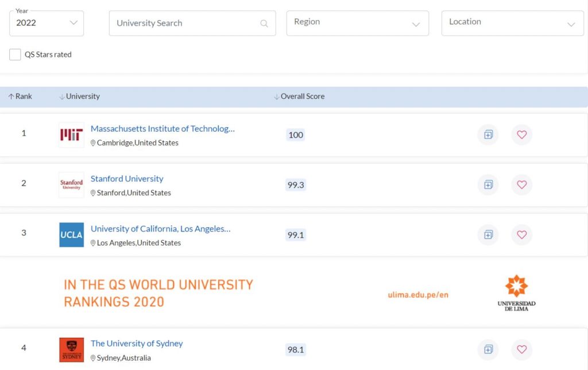This screenshot has width=588, height=370.
Task: Sort the table by Overall Score
Action: click(299, 97)
